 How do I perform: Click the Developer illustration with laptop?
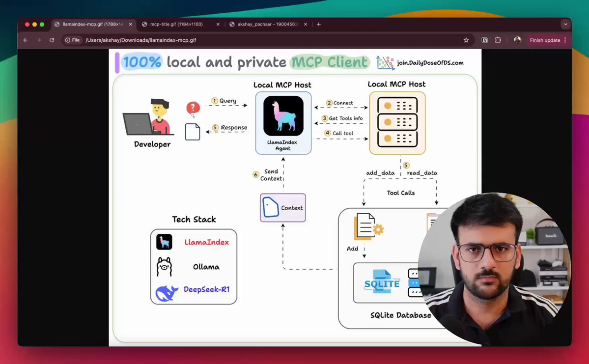pos(149,117)
